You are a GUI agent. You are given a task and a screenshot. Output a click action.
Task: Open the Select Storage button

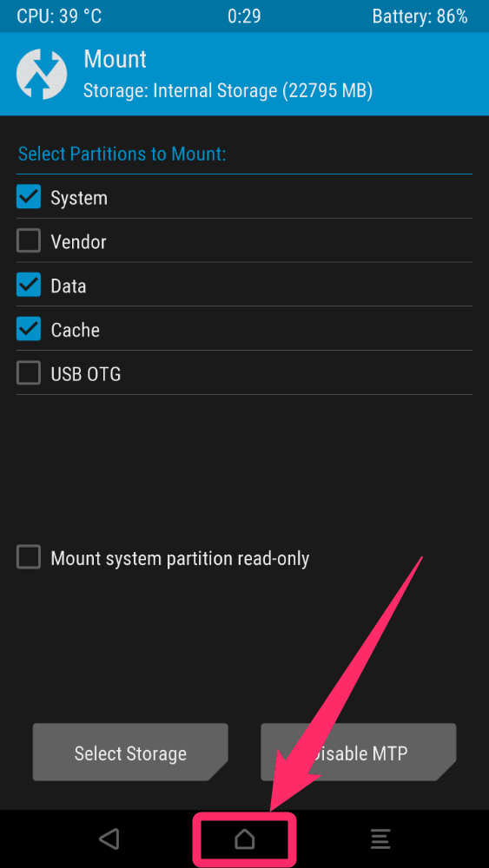(130, 753)
